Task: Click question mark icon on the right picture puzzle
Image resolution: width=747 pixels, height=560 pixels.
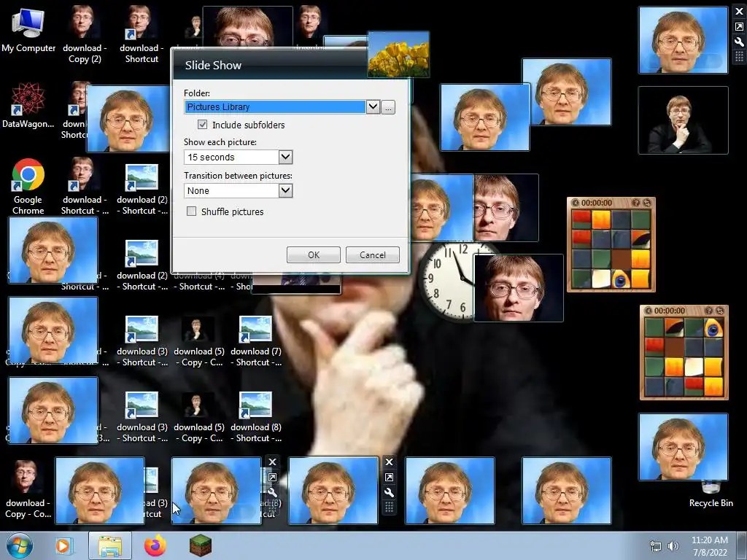Action: [708, 311]
